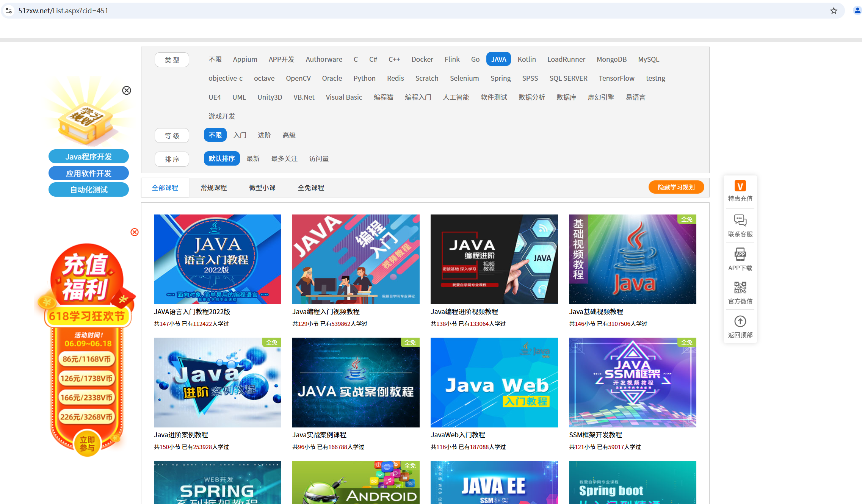Open the browser profile icon
Viewport: 862px width, 504px height.
tap(857, 11)
